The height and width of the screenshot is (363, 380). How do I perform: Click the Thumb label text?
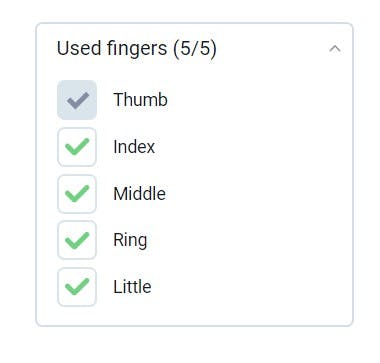140,100
